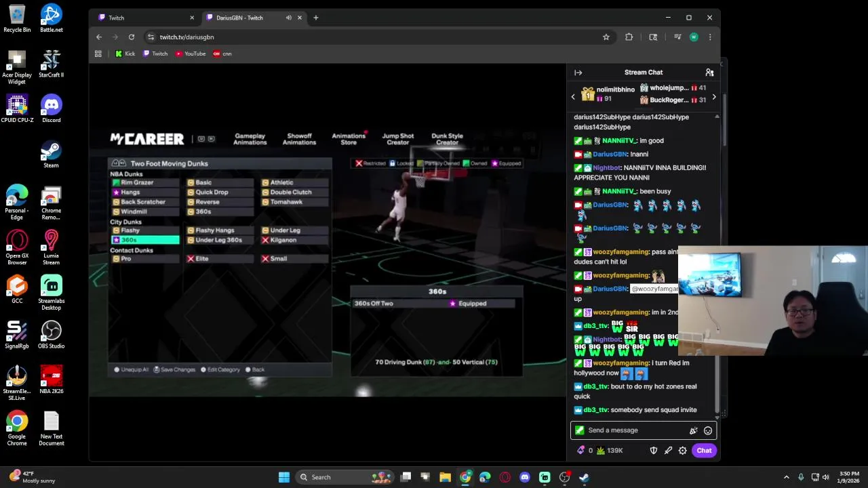Open SignalRgb desktop shortcut
Viewport: 868px width, 488px height.
coord(17,335)
